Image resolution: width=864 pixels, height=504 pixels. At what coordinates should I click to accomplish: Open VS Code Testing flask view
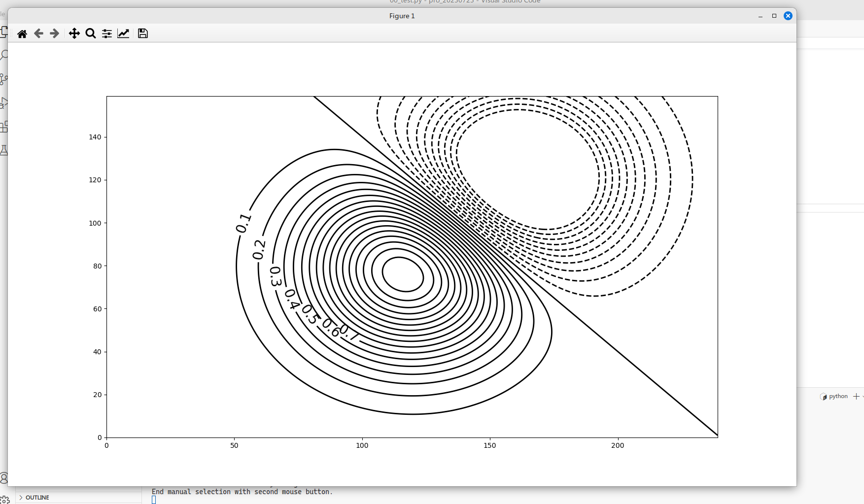point(3,150)
